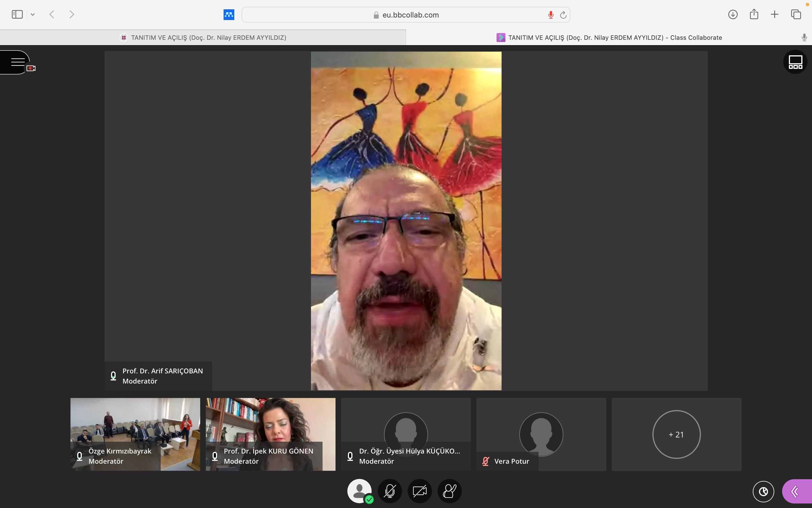Click the microphone icon beside Hülya KÜÇÜKO...
812x508 pixels.
pos(350,456)
